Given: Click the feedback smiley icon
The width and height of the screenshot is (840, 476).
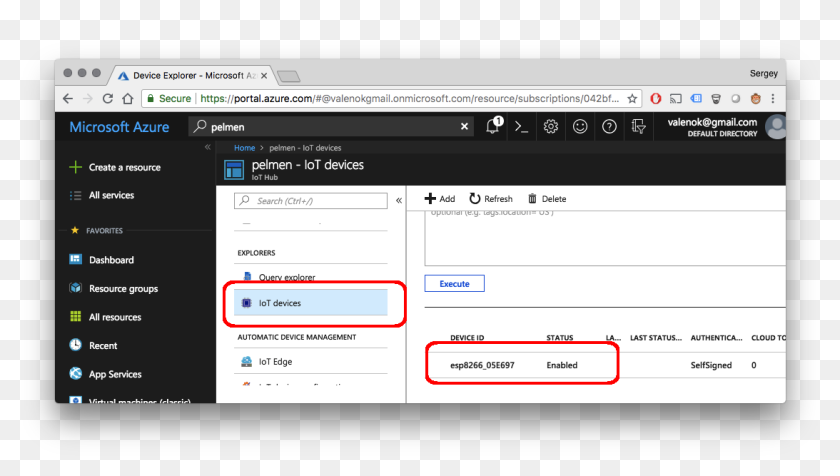Looking at the screenshot, I should tap(580, 126).
